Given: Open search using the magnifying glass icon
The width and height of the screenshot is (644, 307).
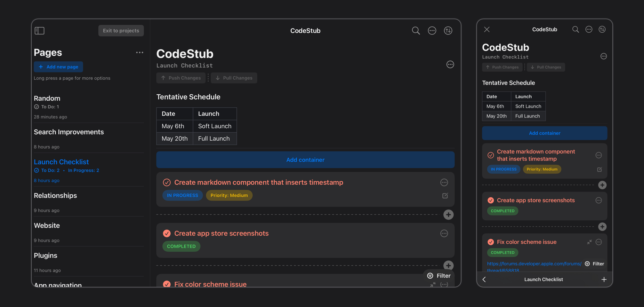Looking at the screenshot, I should point(416,30).
